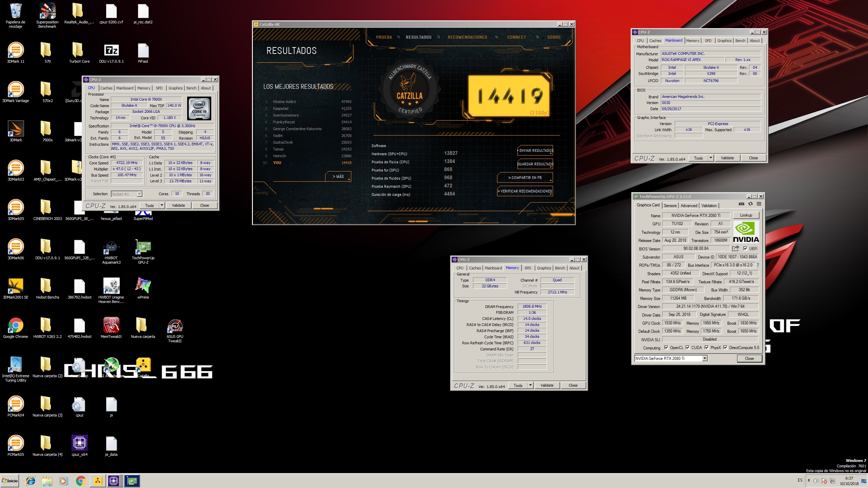The width and height of the screenshot is (868, 488).
Task: Click the Inicio start button
Action: pos(10,481)
